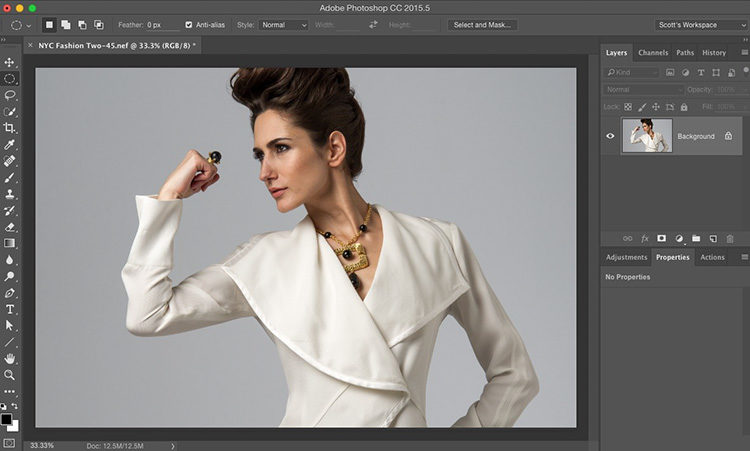Select the Zoom tool
The width and height of the screenshot is (750, 451).
[9, 374]
